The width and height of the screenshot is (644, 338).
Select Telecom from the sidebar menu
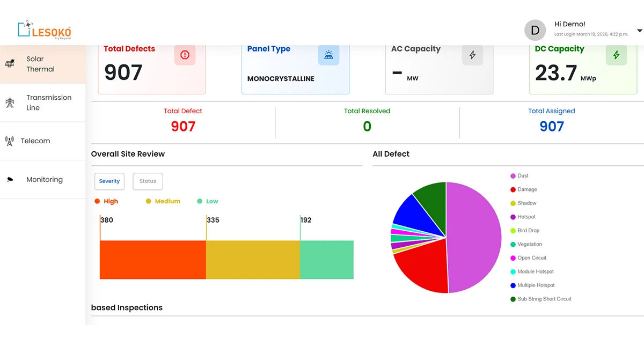point(35,141)
